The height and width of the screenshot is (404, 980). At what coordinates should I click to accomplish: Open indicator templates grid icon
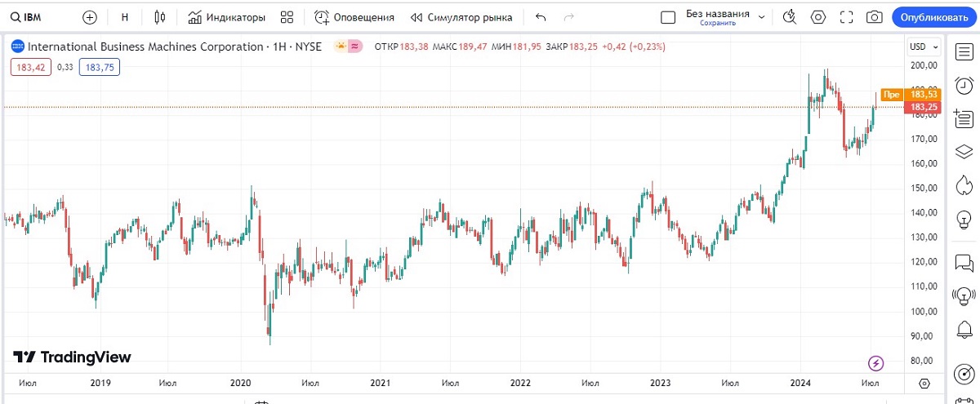287,17
